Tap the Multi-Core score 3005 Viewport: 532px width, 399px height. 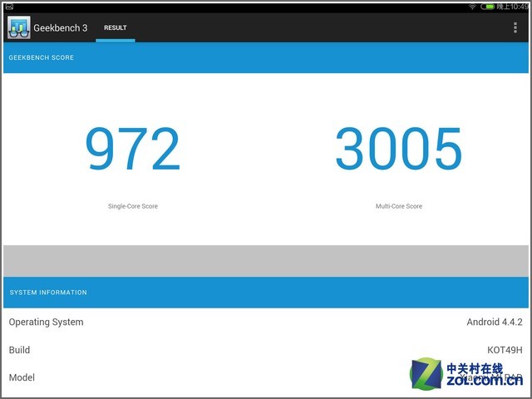pos(398,150)
